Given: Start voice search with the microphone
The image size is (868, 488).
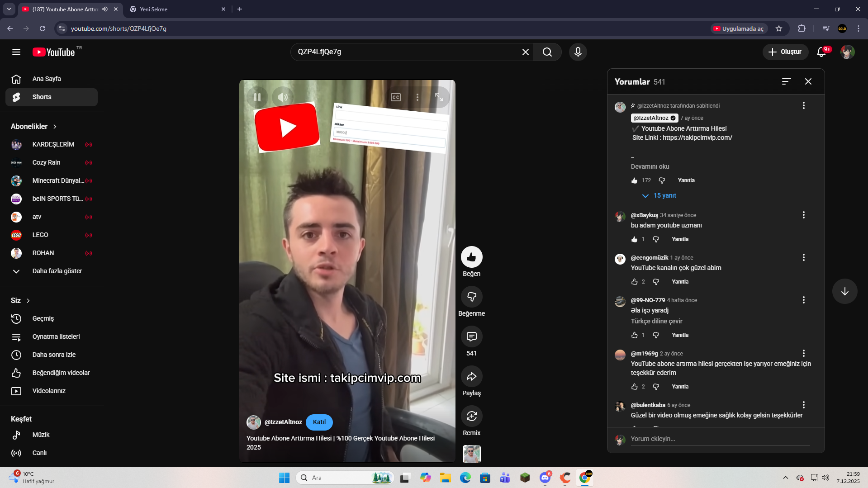Looking at the screenshot, I should point(578,52).
